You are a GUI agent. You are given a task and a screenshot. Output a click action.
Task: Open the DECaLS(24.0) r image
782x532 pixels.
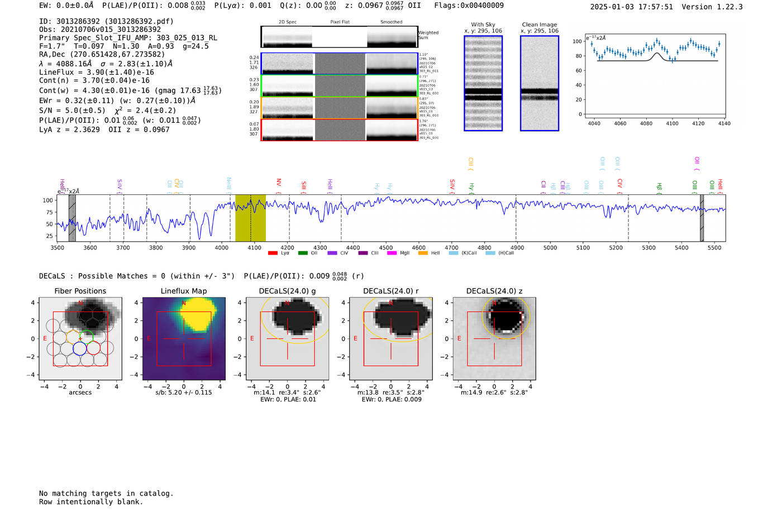[x=391, y=338]
